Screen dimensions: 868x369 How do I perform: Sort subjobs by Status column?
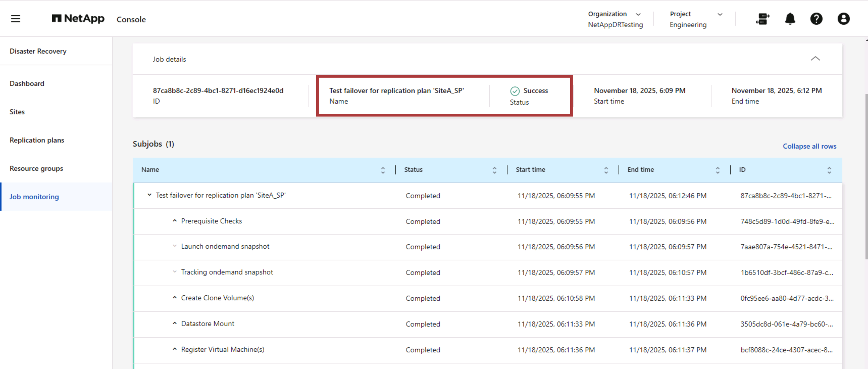(494, 170)
